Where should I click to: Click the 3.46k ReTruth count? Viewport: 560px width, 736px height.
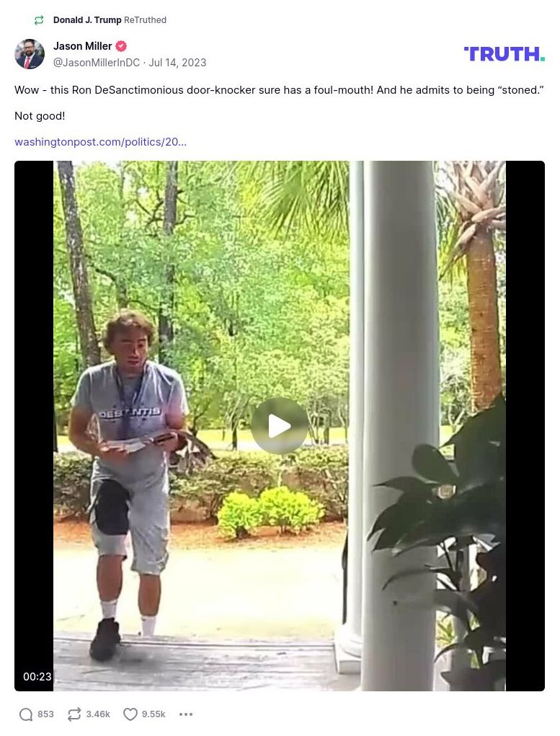coord(98,714)
